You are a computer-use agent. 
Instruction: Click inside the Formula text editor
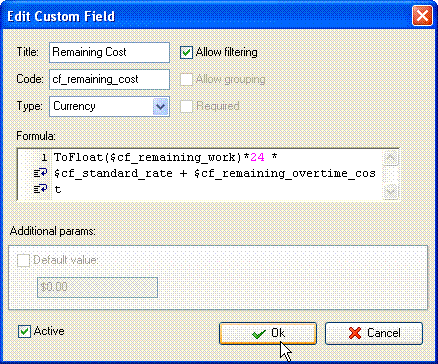[x=217, y=175]
